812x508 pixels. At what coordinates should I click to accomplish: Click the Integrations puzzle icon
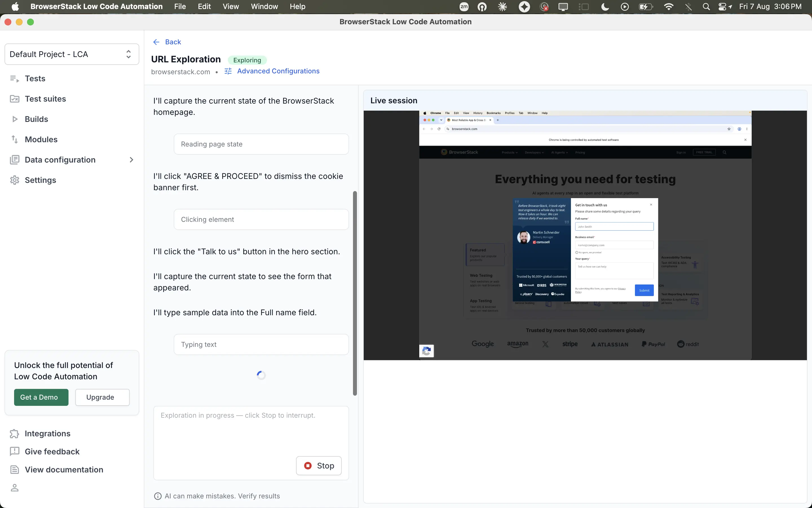coord(14,434)
